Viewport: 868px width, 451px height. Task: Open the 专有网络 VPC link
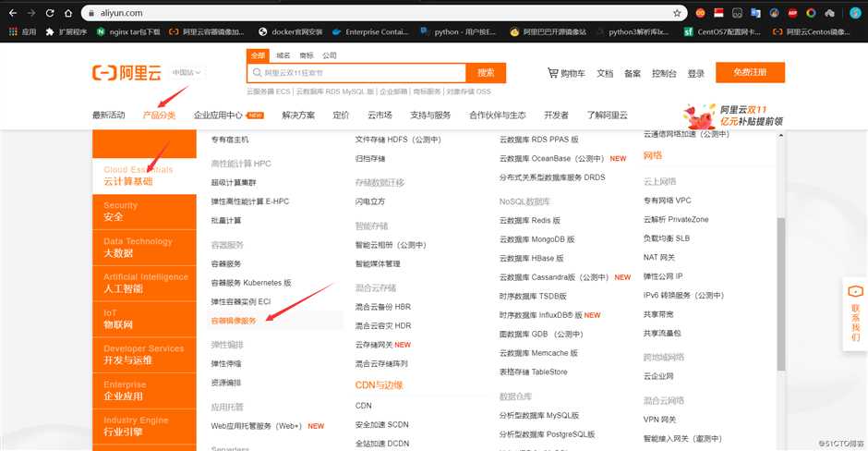667,201
